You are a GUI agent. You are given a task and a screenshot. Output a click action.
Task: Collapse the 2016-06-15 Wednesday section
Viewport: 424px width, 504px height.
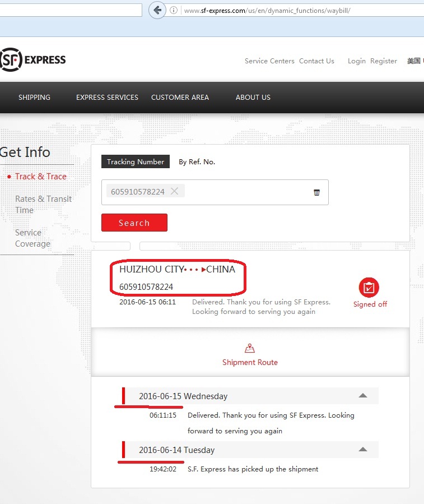point(362,396)
